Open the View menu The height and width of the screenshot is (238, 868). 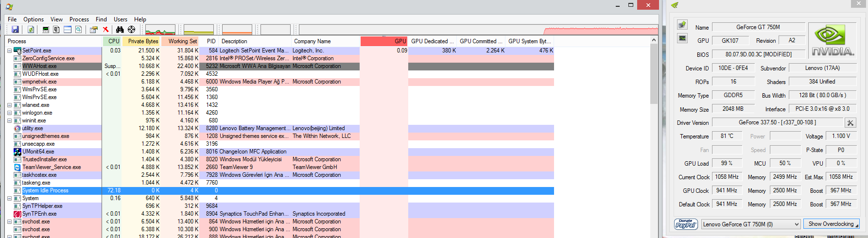coord(57,19)
